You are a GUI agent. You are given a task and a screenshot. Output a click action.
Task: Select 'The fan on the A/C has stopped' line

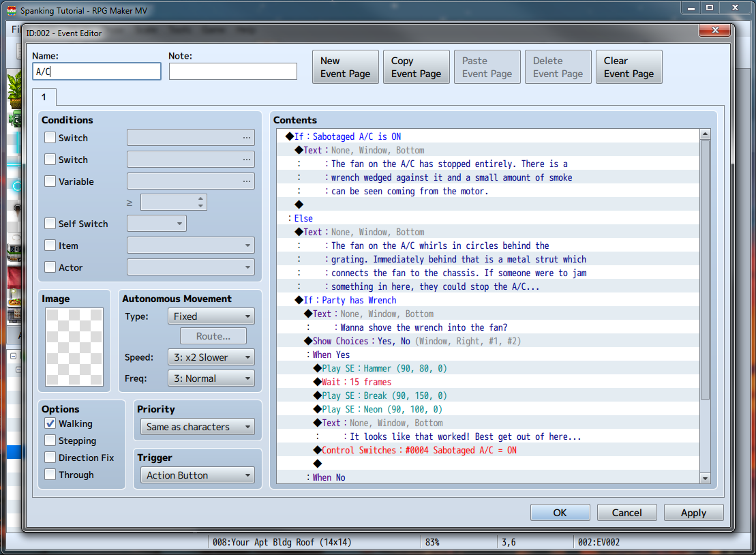pos(488,164)
